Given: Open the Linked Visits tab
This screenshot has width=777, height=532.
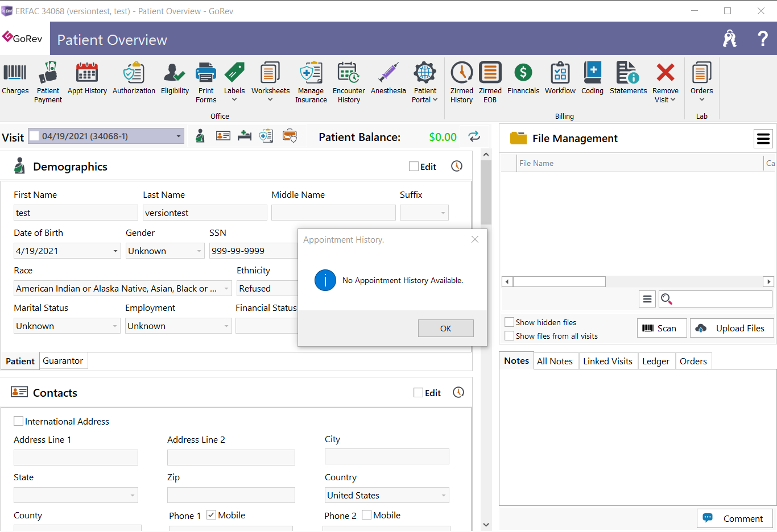Looking at the screenshot, I should 607,361.
